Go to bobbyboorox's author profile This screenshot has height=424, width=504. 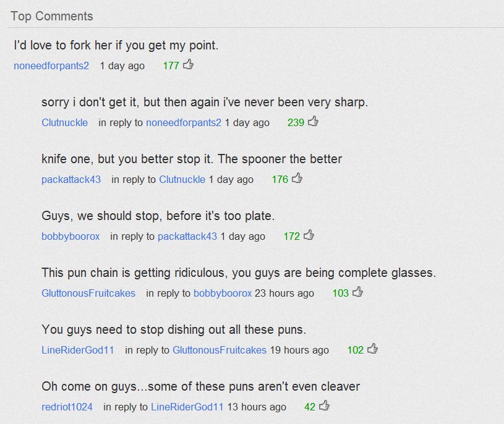70,236
